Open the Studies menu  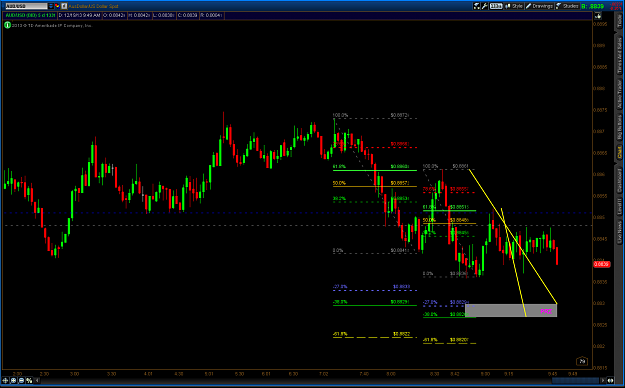pyautogui.click(x=567, y=6)
